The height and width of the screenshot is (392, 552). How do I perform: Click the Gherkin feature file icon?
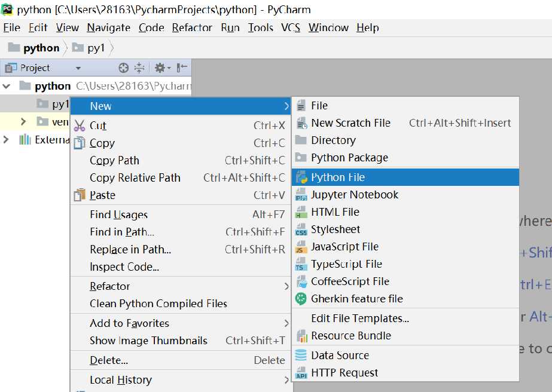(301, 299)
